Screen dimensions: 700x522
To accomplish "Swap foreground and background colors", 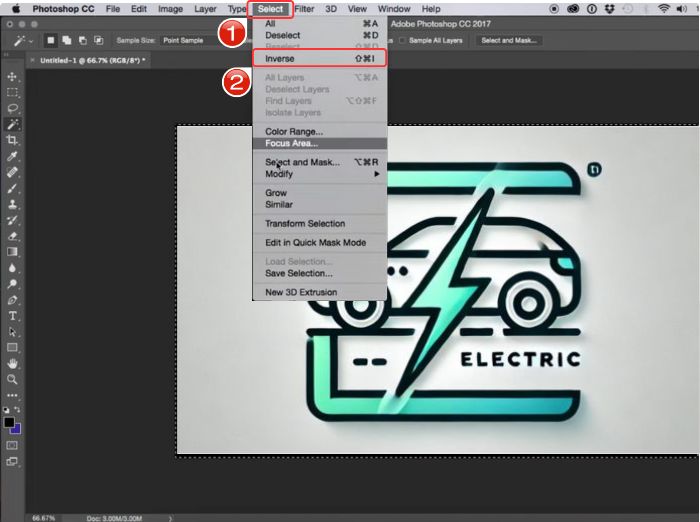I will click(17, 409).
